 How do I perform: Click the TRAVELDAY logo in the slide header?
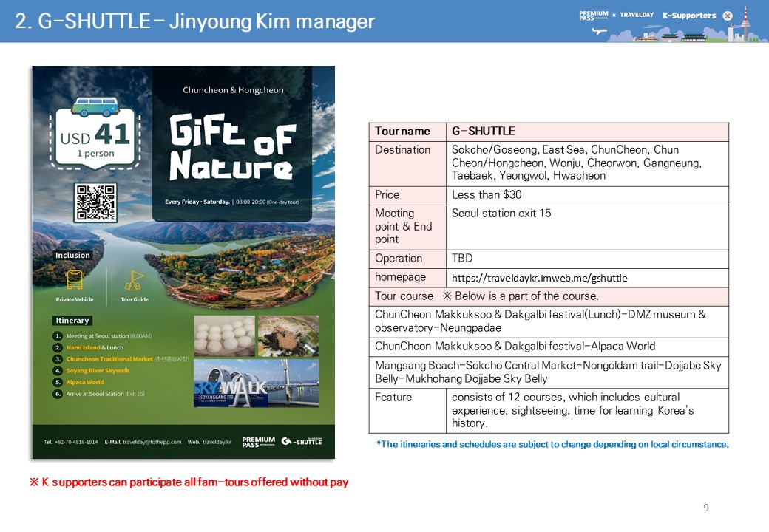pos(637,15)
